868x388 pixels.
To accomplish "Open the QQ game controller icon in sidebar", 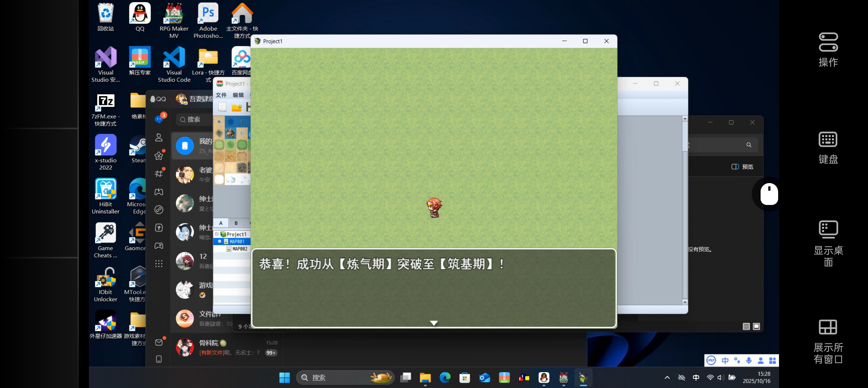I will [x=159, y=246].
